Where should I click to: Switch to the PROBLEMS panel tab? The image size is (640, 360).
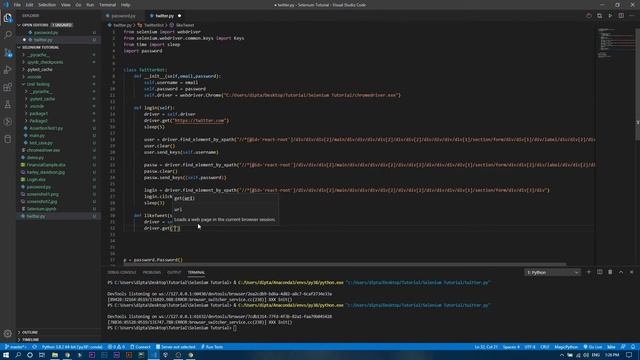151,272
